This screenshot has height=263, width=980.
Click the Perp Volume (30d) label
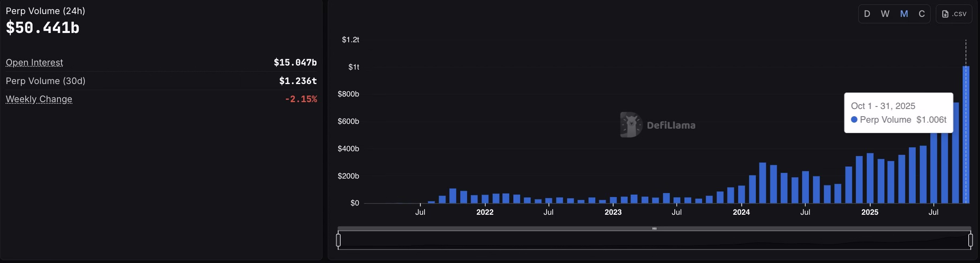[45, 81]
